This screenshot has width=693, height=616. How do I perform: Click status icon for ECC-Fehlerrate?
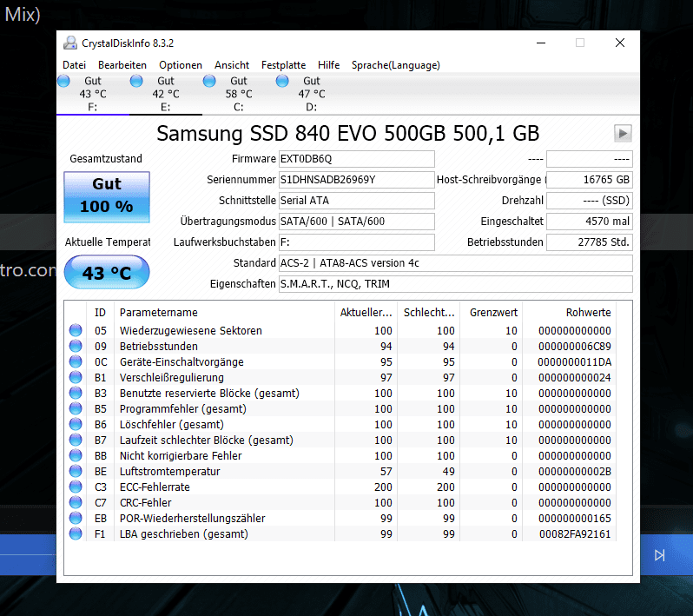point(76,487)
